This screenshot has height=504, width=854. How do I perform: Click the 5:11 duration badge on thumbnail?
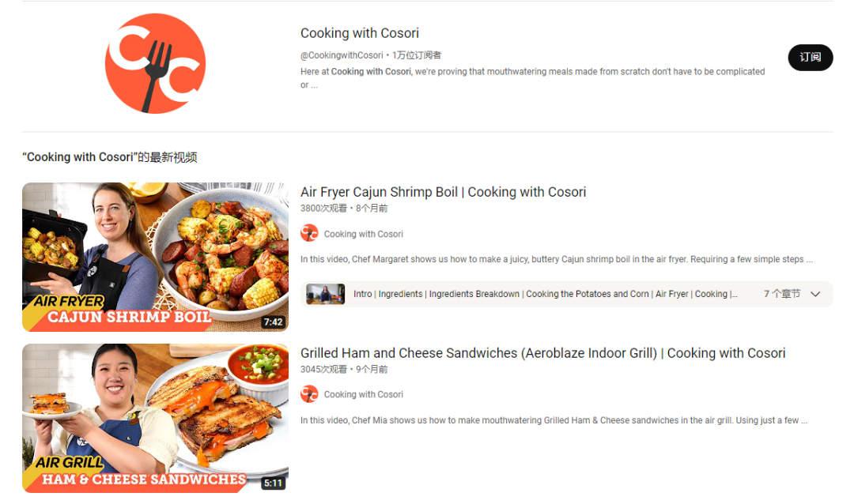273,483
